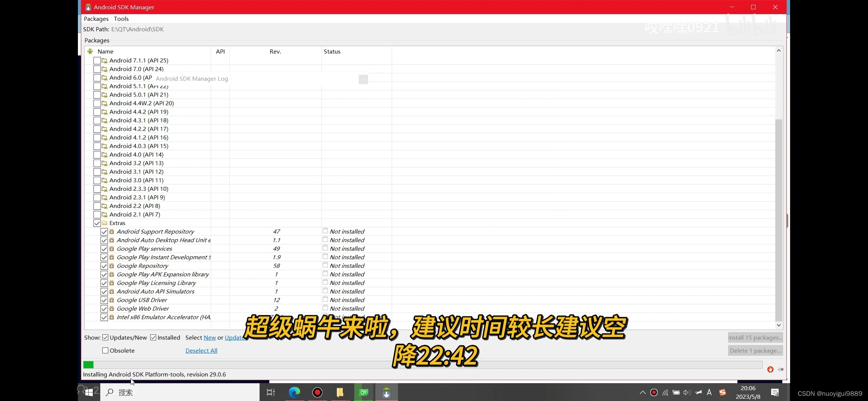Check the Android 5.0.1 (API 21) checkbox
The height and width of the screenshot is (401, 868).
[97, 95]
